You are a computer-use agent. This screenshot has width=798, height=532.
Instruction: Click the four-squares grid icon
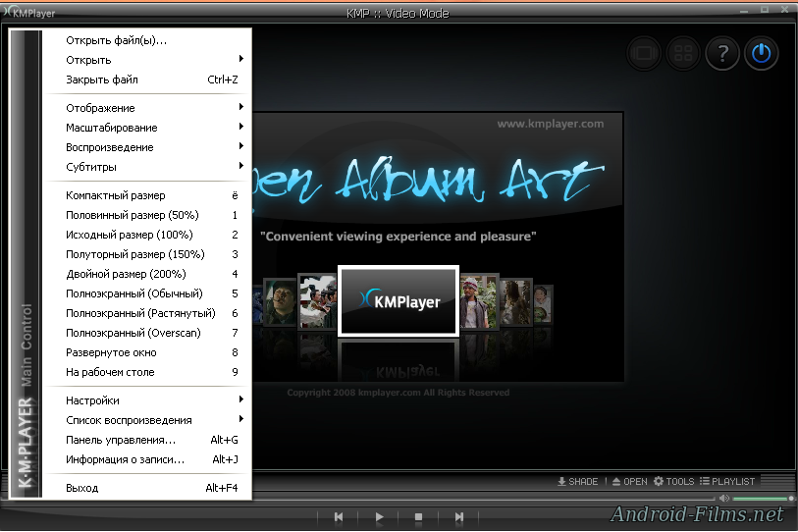point(683,54)
